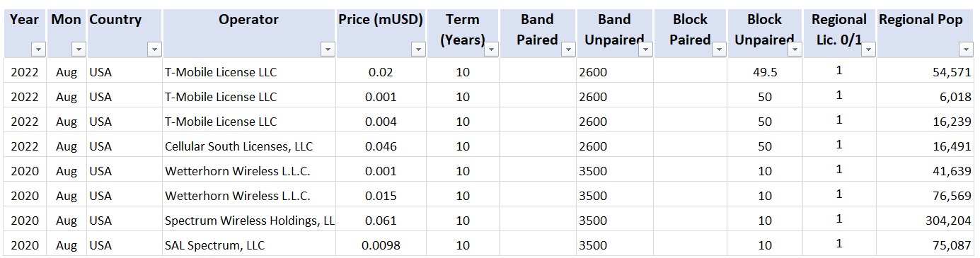The image size is (980, 258).
Task: Open the Year column filter dropdown
Action: (38, 49)
